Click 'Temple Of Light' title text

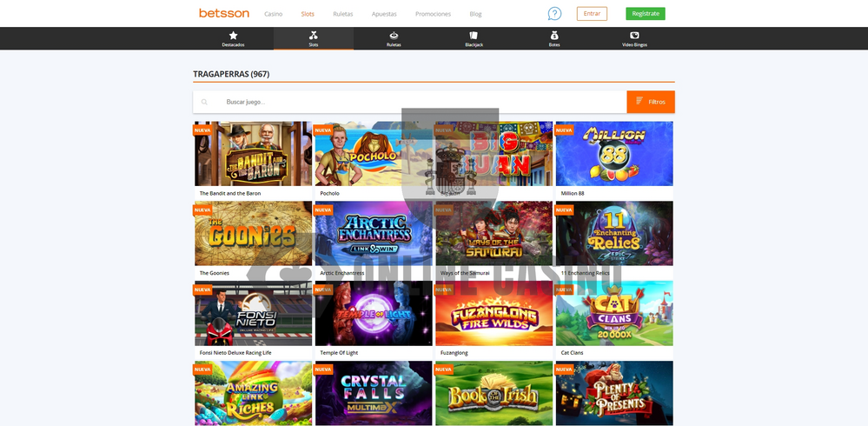339,353
